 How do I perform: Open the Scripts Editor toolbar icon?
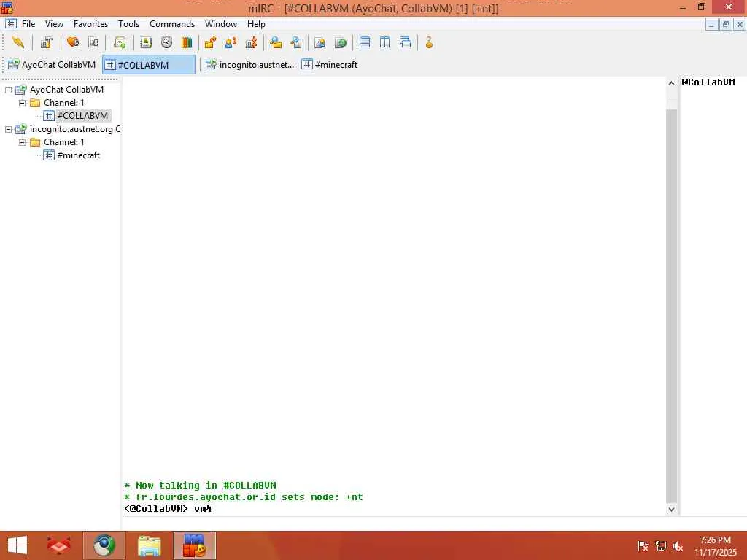[120, 42]
